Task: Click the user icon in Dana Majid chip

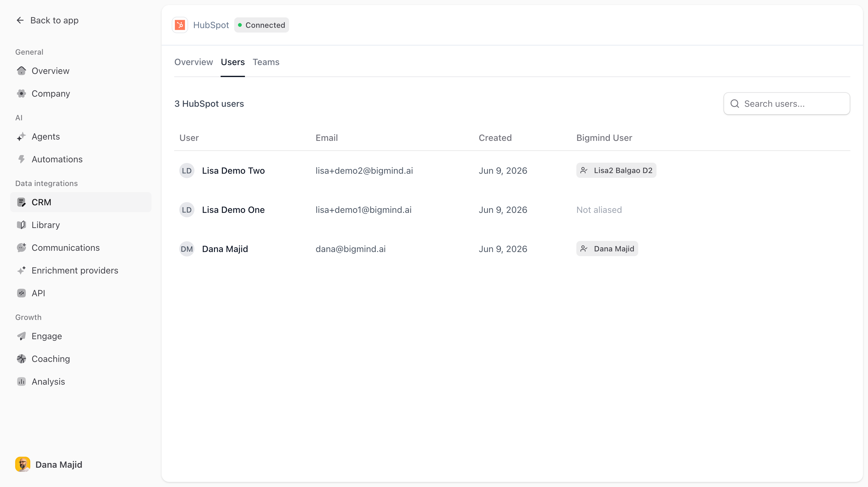Action: 584,249
